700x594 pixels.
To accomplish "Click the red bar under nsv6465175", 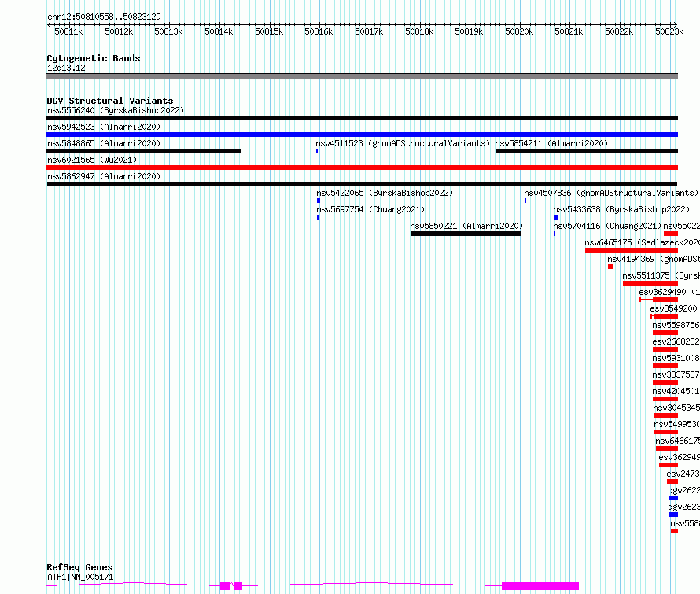I will pyautogui.click(x=632, y=250).
